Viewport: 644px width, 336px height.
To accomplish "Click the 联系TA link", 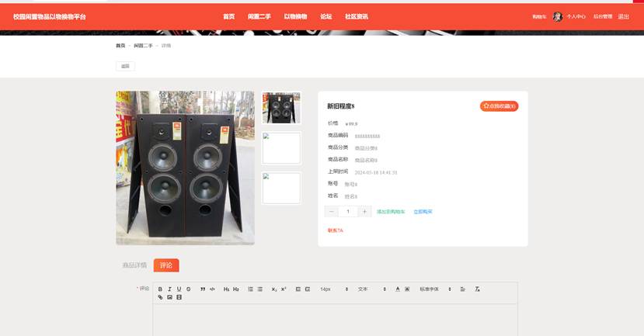I will [335, 230].
